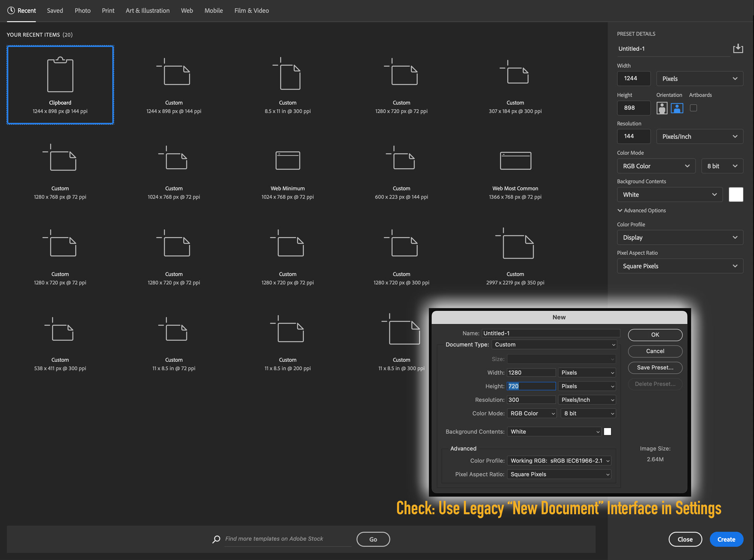Click Cancel in the legacy New dialog

coord(655,351)
